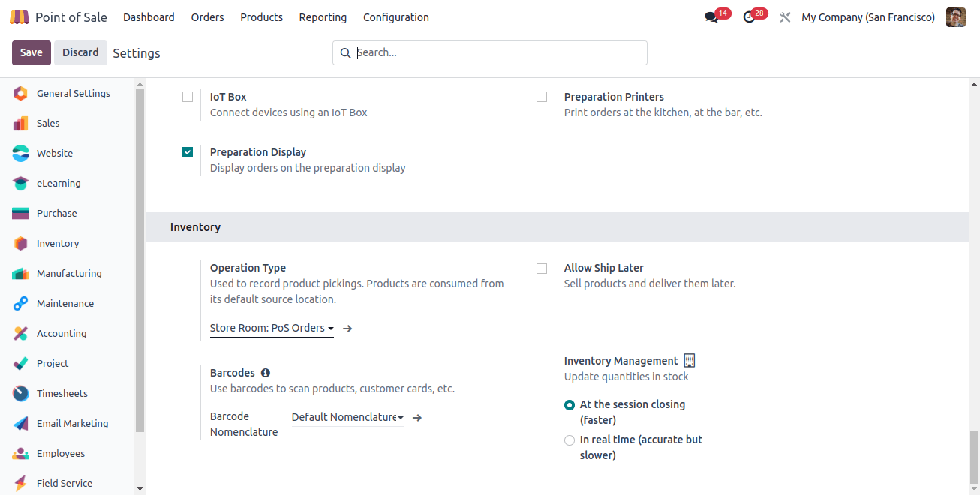
Task: Click the Purchase sidebar icon
Action: click(21, 214)
